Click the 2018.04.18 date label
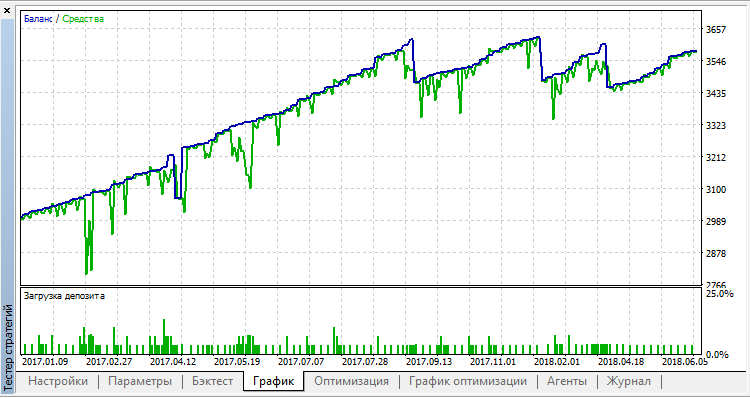 click(x=621, y=362)
